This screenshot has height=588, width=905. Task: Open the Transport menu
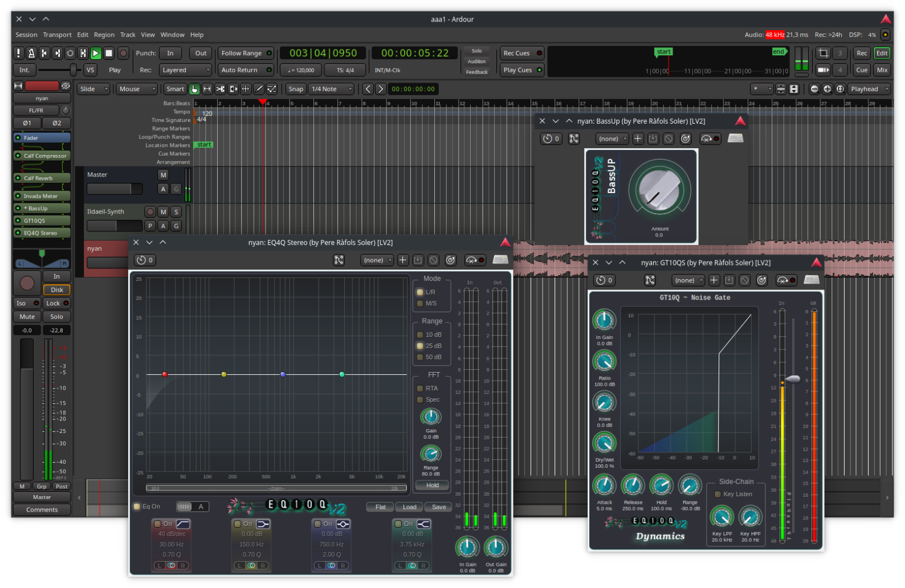point(58,35)
